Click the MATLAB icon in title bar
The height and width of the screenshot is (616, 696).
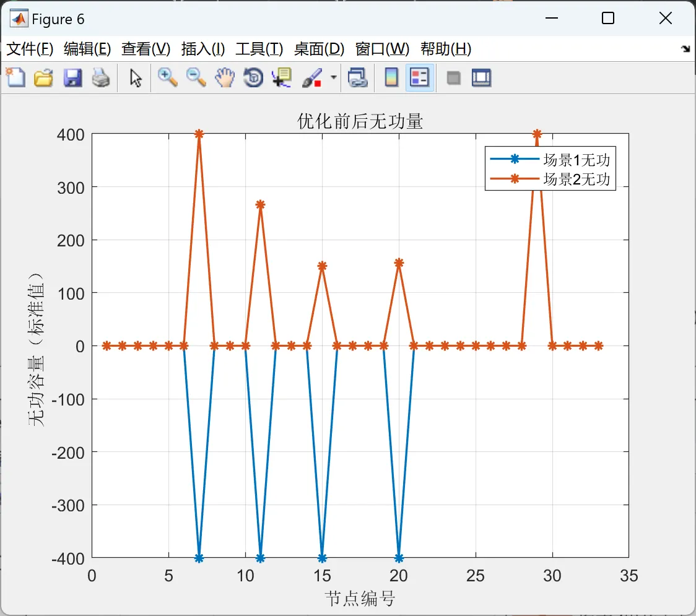(19, 19)
